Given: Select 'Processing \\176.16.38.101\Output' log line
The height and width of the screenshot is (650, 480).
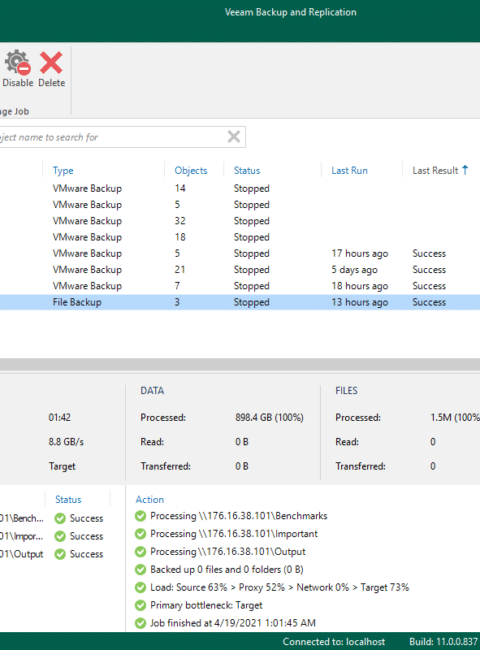Looking at the screenshot, I should tap(228, 551).
